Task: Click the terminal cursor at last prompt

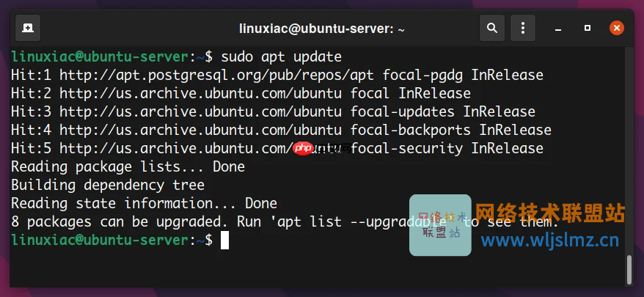Action: 224,241
